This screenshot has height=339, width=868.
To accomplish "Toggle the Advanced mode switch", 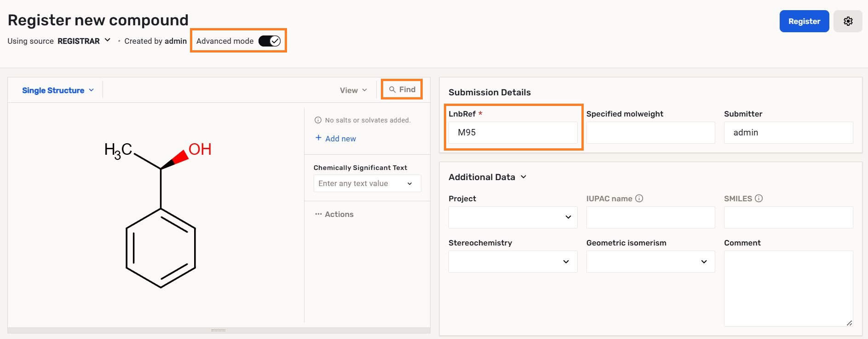I will (x=269, y=41).
